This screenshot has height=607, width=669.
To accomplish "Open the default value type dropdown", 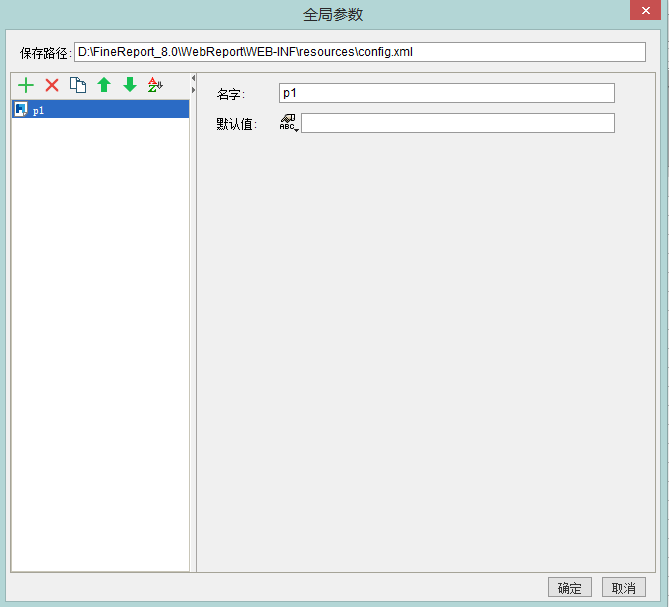I will 289,123.
